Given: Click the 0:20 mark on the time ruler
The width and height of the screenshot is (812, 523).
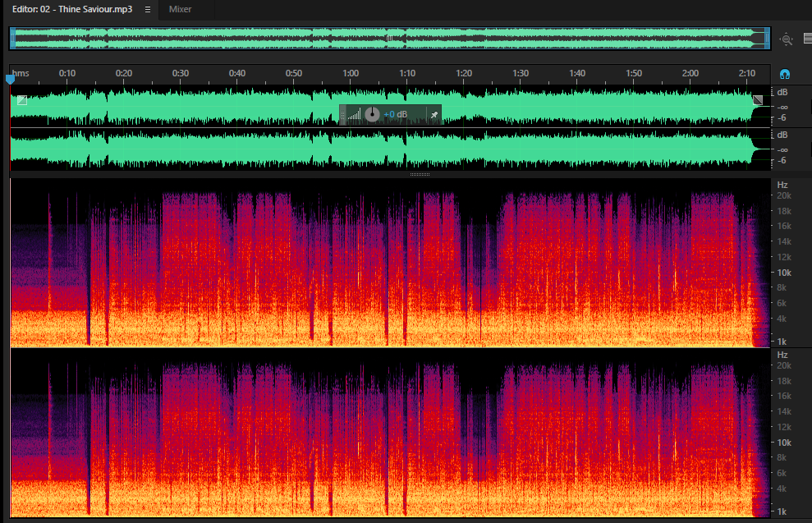Looking at the screenshot, I should 124,73.
